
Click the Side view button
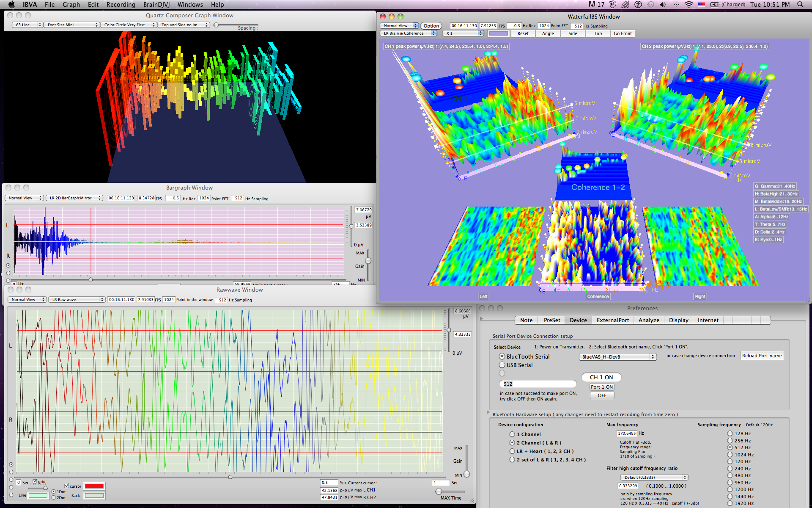pos(573,33)
